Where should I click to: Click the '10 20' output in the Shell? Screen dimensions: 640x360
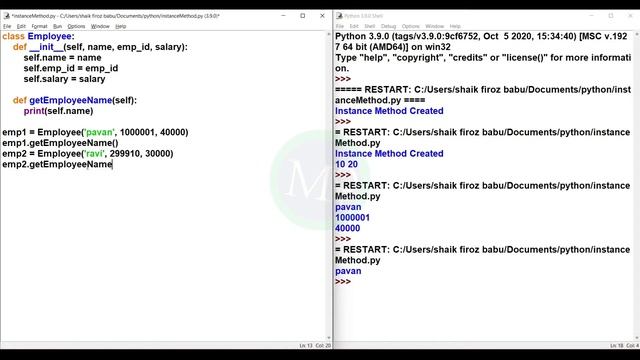[346, 164]
